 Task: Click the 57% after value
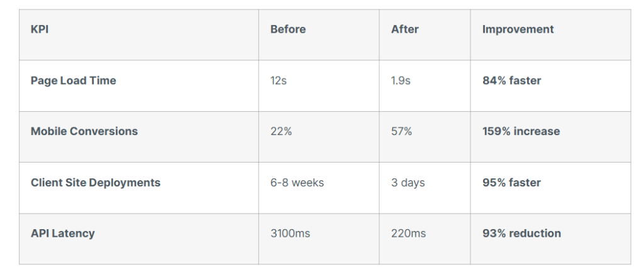coord(401,132)
